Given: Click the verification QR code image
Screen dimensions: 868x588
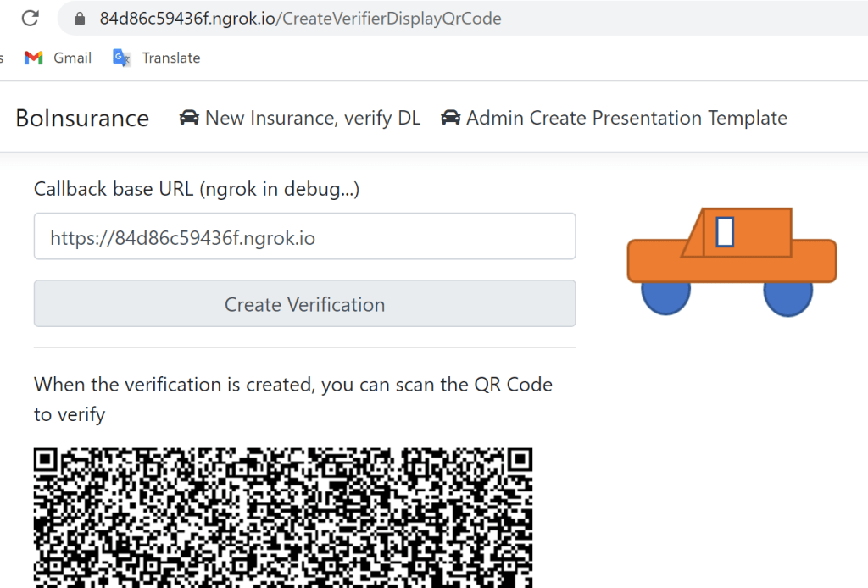Looking at the screenshot, I should (x=283, y=517).
